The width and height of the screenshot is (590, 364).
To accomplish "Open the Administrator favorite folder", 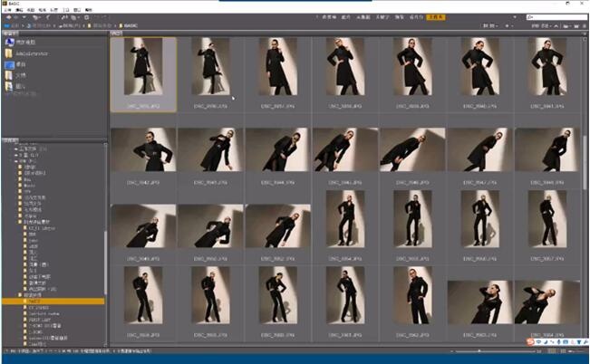I will click(33, 54).
